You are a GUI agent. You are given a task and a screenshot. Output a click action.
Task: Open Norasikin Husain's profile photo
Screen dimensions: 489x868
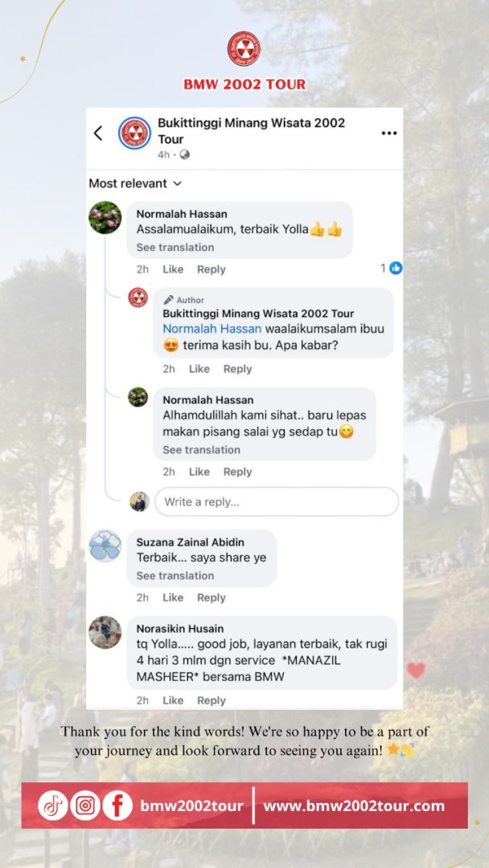[x=105, y=633]
